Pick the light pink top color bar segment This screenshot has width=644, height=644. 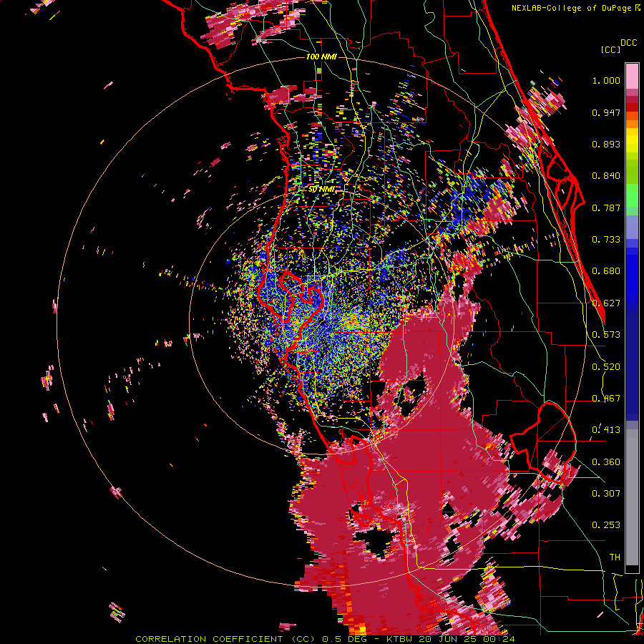(x=632, y=76)
